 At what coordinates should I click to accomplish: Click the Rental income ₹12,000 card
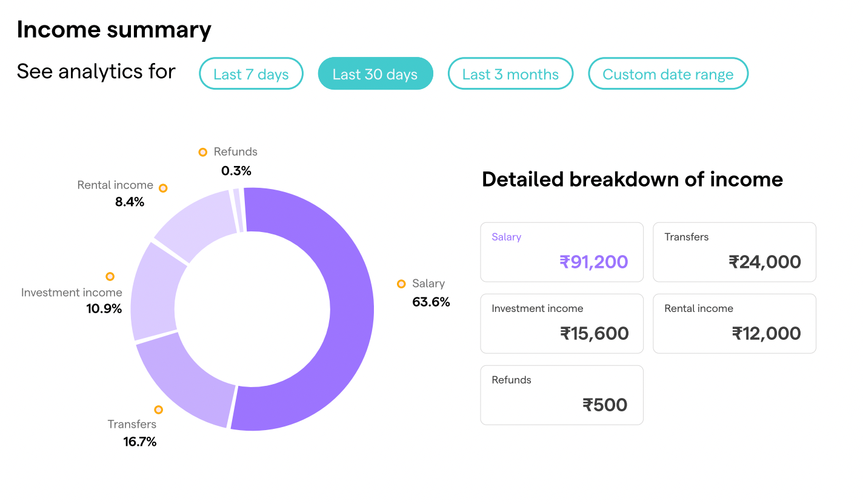point(734,323)
